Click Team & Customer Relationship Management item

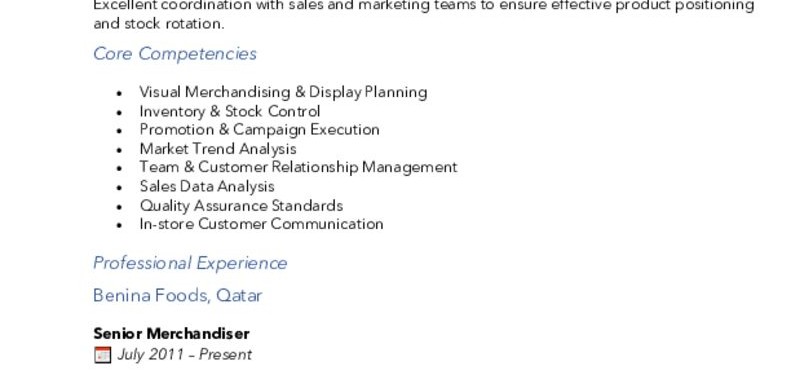tap(299, 167)
